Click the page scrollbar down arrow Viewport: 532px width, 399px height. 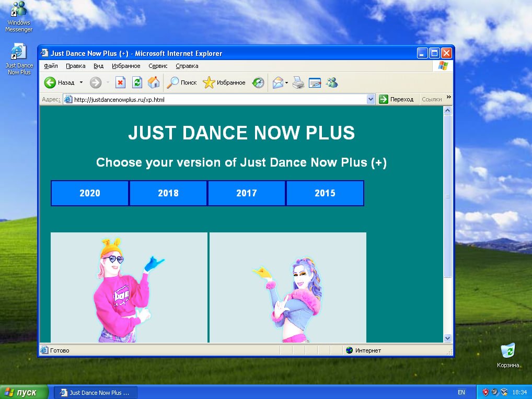(447, 338)
